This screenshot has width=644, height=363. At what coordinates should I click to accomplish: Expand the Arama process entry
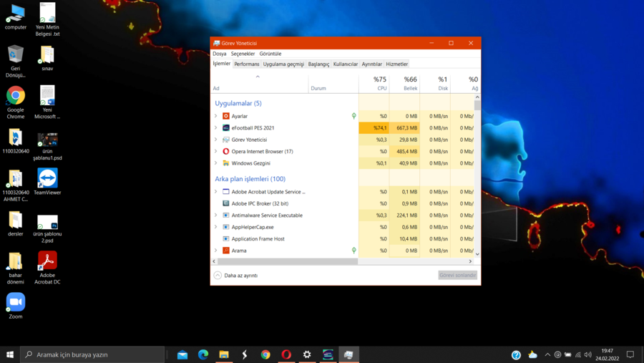point(215,251)
